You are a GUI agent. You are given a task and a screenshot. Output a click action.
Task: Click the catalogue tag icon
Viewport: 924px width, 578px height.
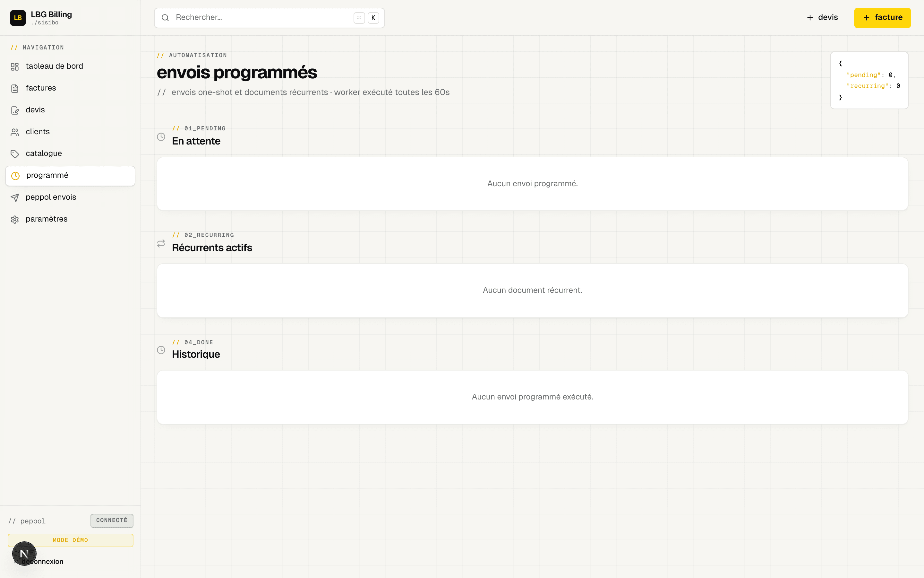click(x=14, y=154)
